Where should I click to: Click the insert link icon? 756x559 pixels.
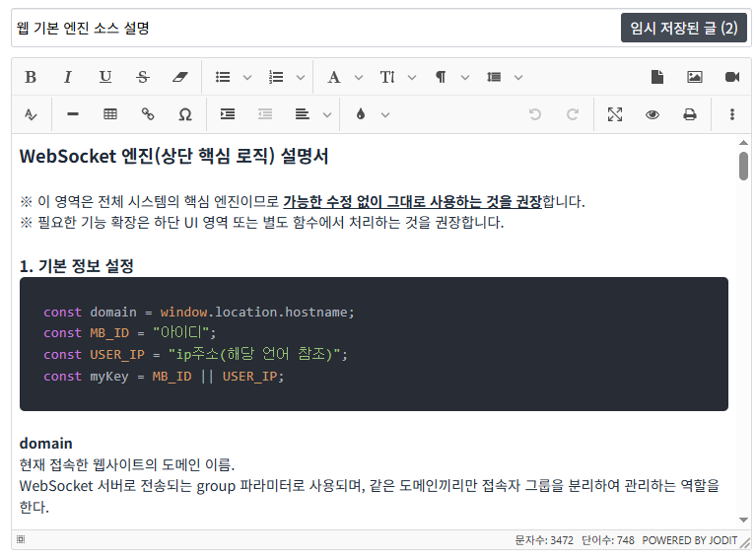pos(148,114)
